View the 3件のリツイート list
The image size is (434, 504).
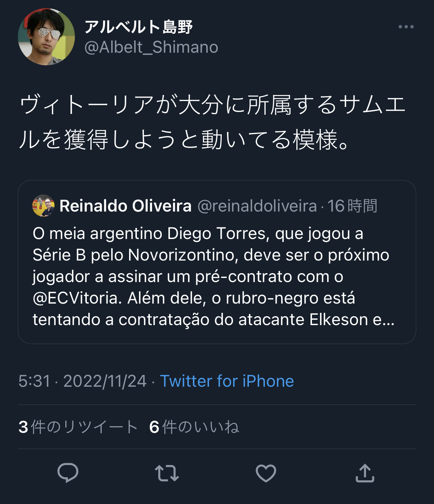coord(78,427)
